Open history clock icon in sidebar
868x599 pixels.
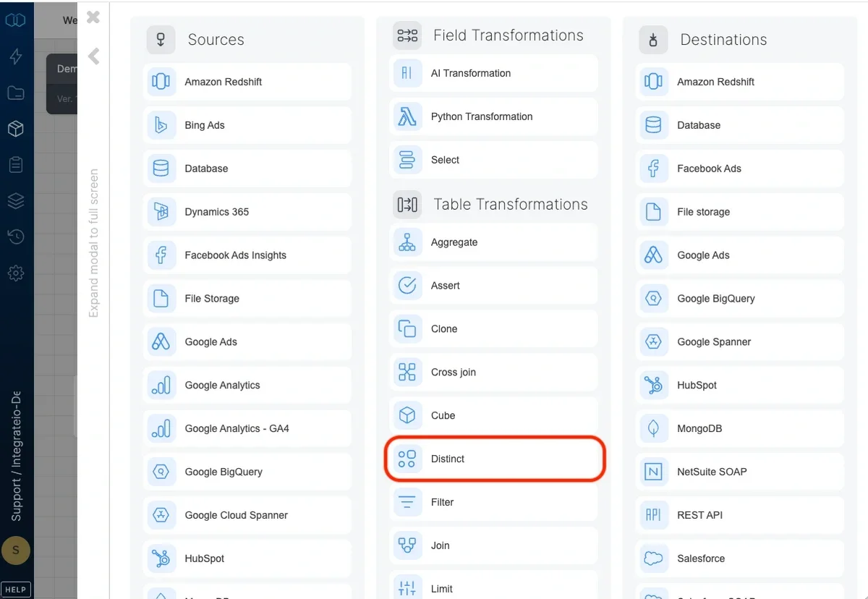pyautogui.click(x=16, y=237)
